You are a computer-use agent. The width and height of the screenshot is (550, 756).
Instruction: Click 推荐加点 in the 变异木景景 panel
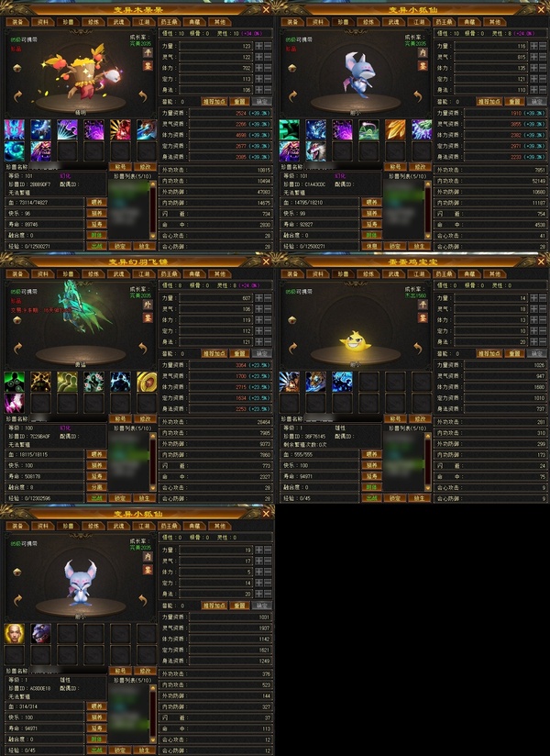tap(214, 102)
